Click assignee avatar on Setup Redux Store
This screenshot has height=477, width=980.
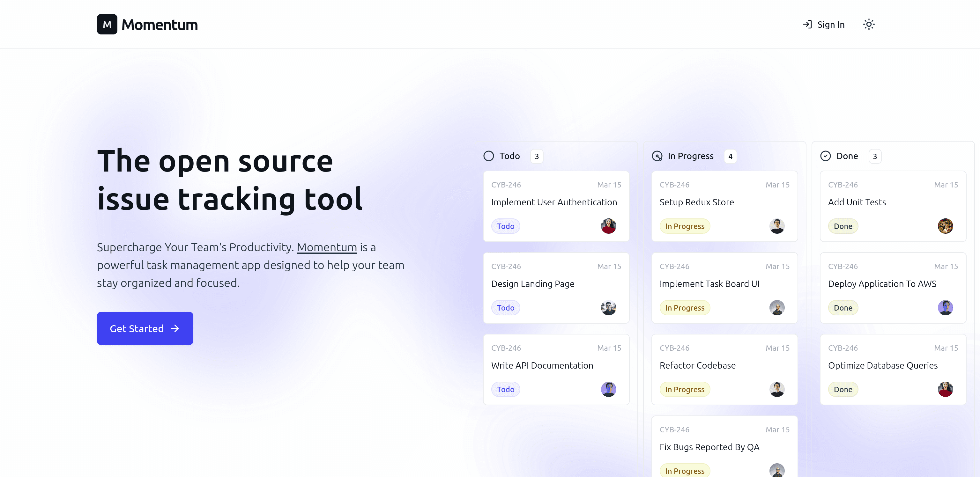tap(777, 226)
